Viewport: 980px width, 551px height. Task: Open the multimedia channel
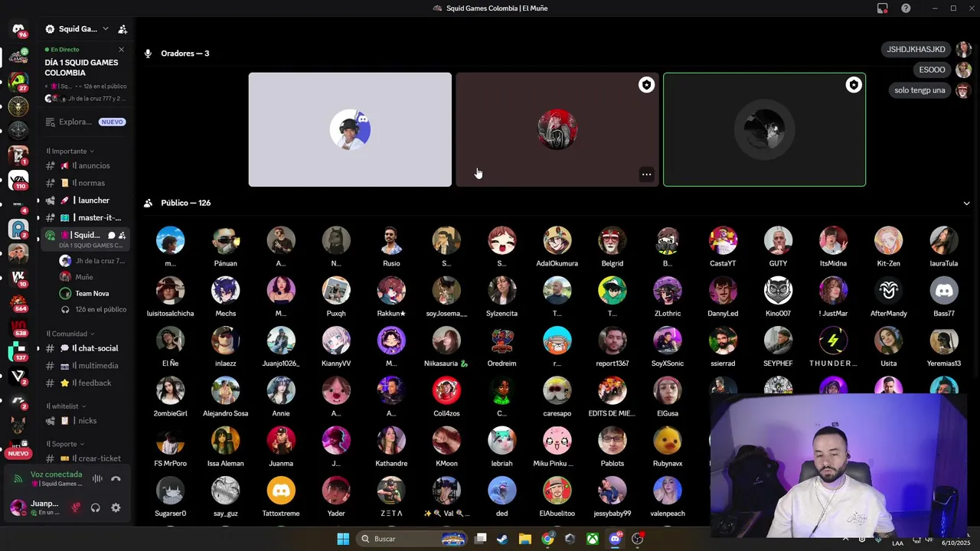85,366
